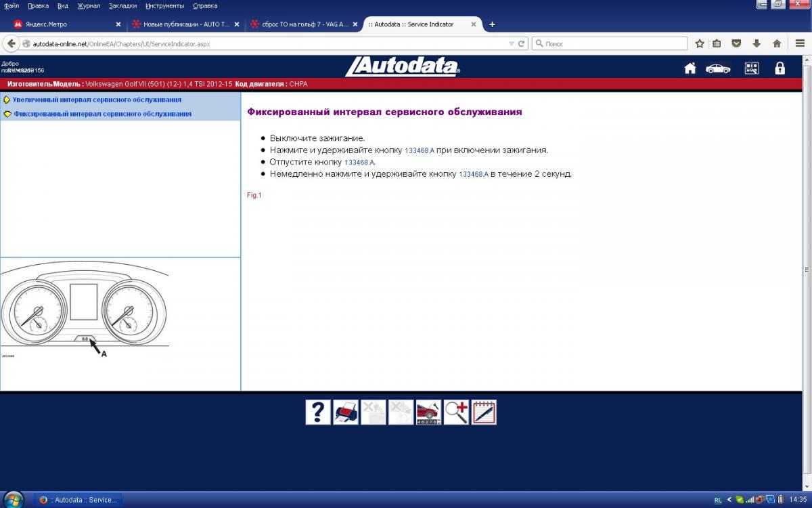
Task: Open the Правка menu
Action: 38,5
